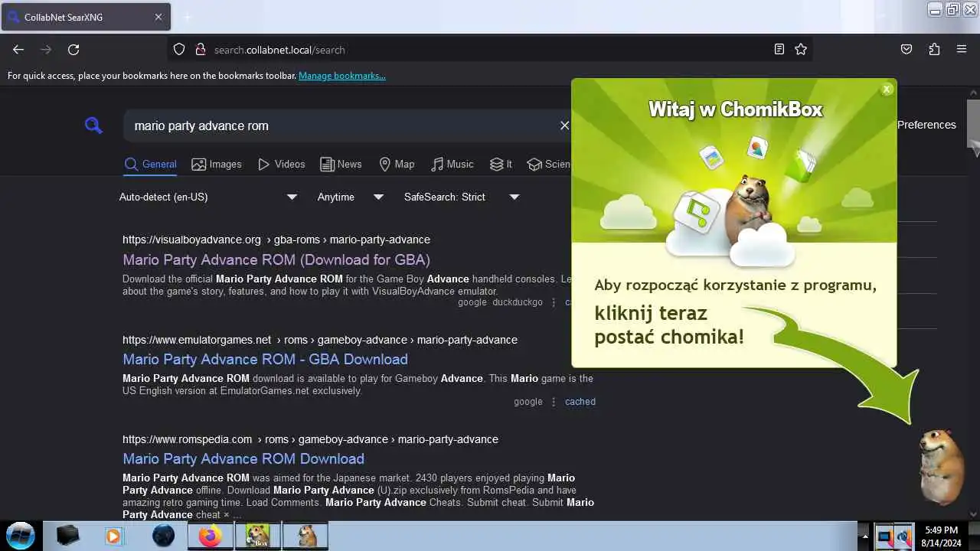The width and height of the screenshot is (980, 551).
Task: Open Mario Party Advance ROM - GBA Download result
Action: pos(265,359)
